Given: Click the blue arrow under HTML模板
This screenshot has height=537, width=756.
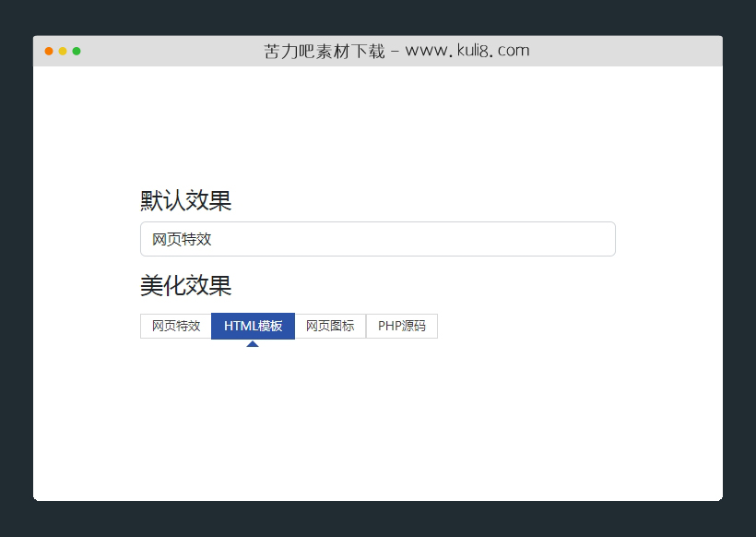Looking at the screenshot, I should pos(253,341).
